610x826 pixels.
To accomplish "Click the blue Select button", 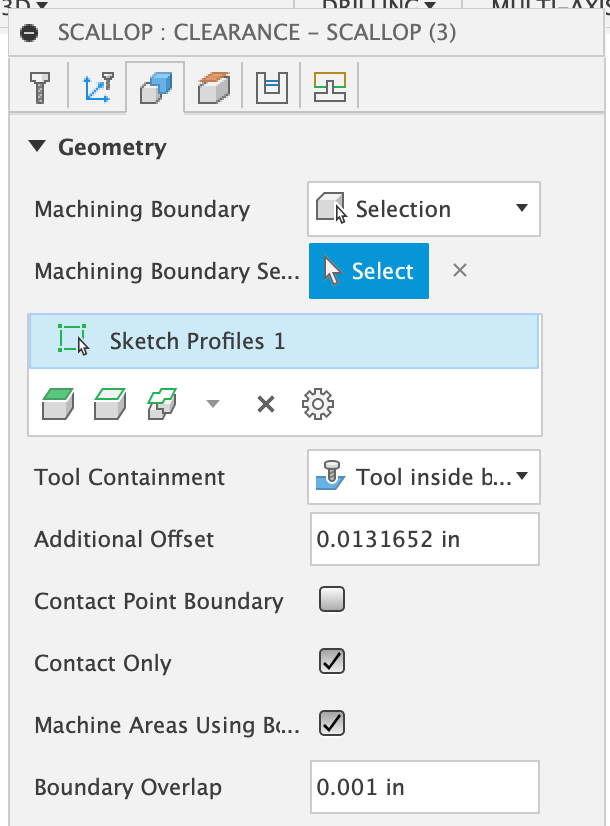I will pyautogui.click(x=369, y=271).
